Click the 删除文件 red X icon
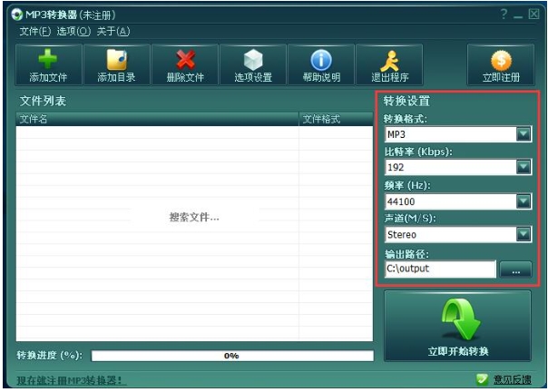548x392 pixels. point(185,60)
